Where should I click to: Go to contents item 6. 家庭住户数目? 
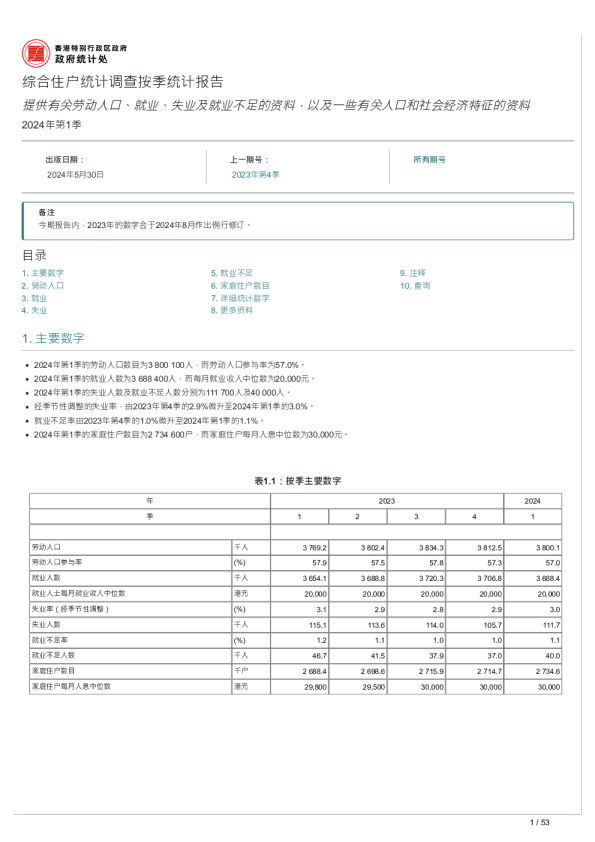point(240,285)
